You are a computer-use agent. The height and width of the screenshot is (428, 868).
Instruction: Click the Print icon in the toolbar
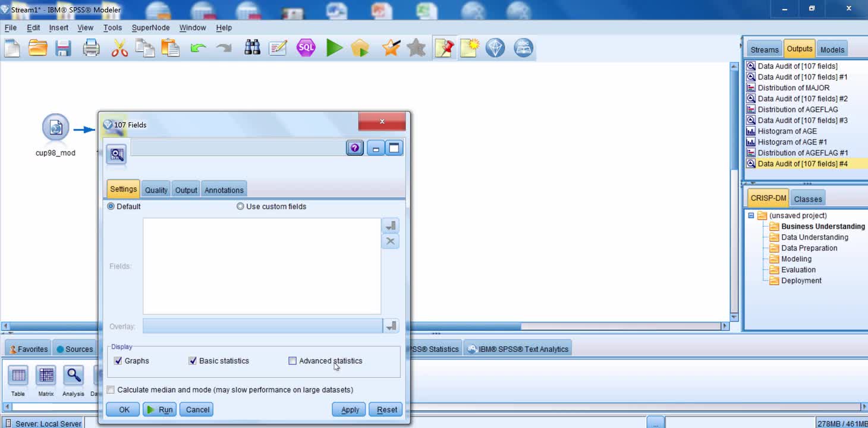tap(91, 48)
